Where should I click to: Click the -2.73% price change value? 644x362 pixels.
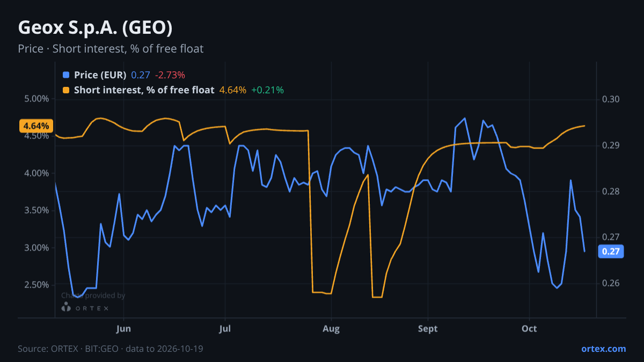170,75
